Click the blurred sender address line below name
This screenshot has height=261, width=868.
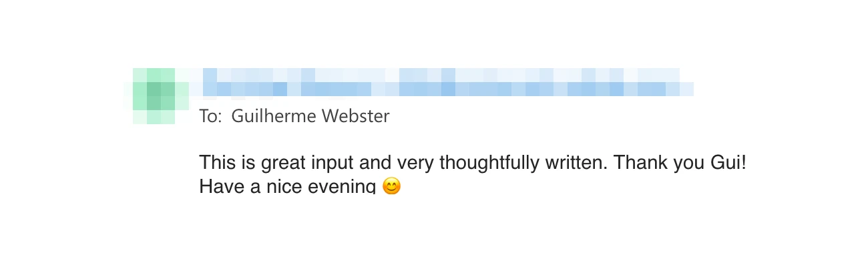448,89
